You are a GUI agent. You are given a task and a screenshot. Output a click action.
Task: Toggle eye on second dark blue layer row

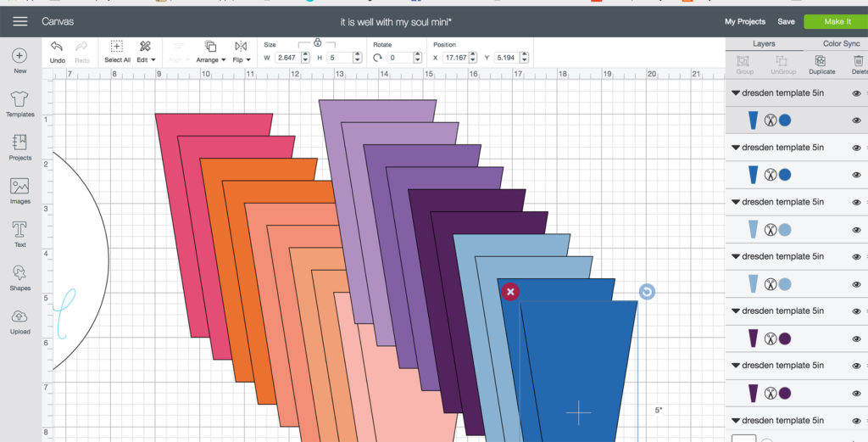coord(856,175)
